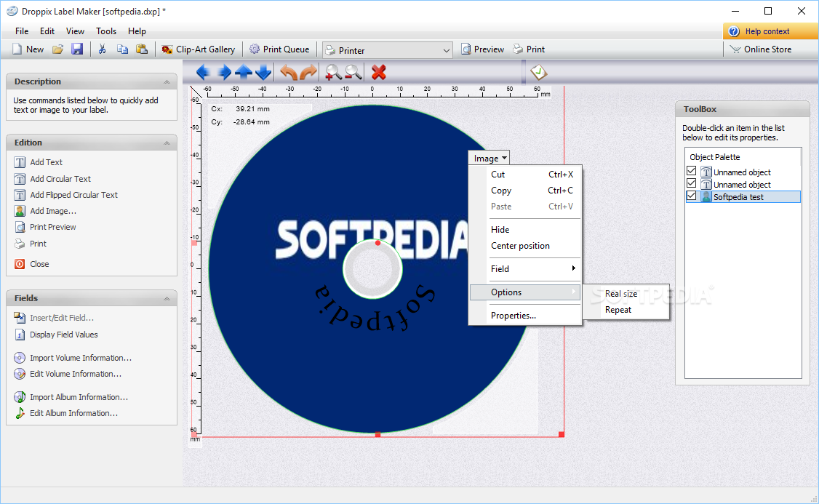Click the orange redo arrow
819x504 pixels.
[x=308, y=72]
